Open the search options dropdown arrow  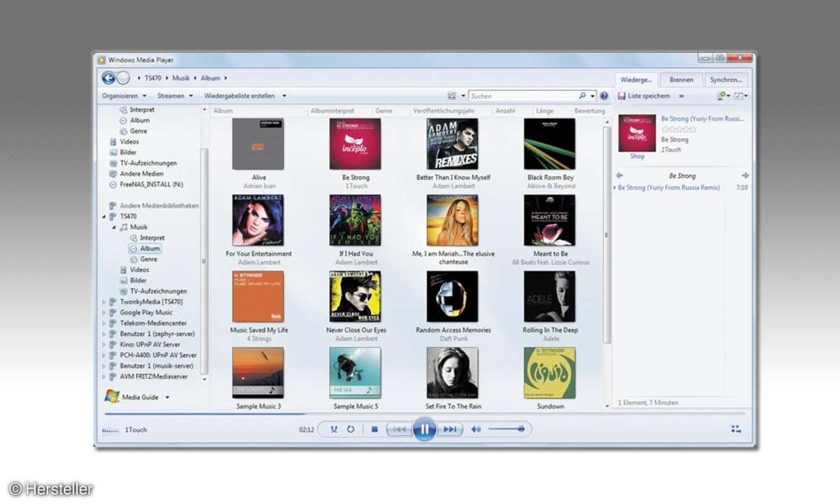pos(593,96)
